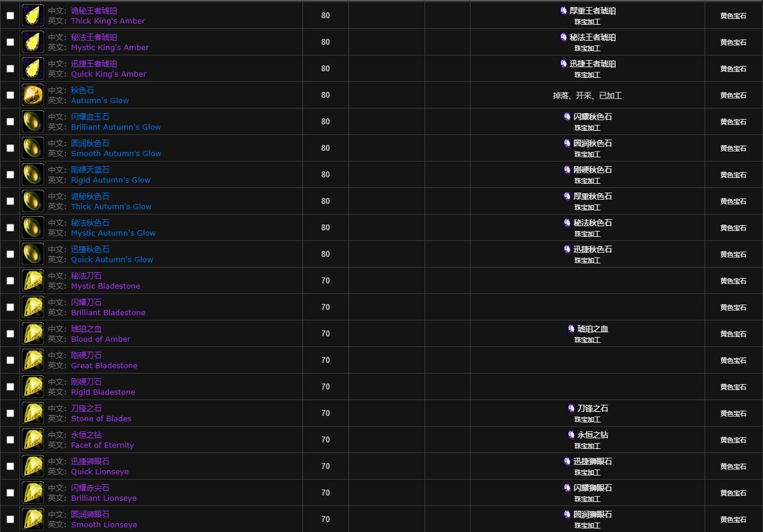Click the jewelcrafting icon beside 刀锋之石 source
The image size is (763, 532).
[571, 408]
